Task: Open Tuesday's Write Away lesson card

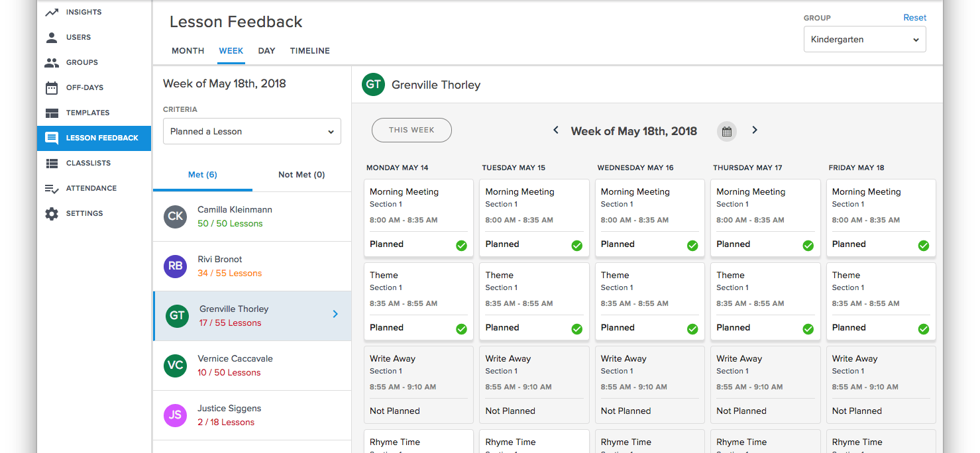Action: click(x=534, y=385)
